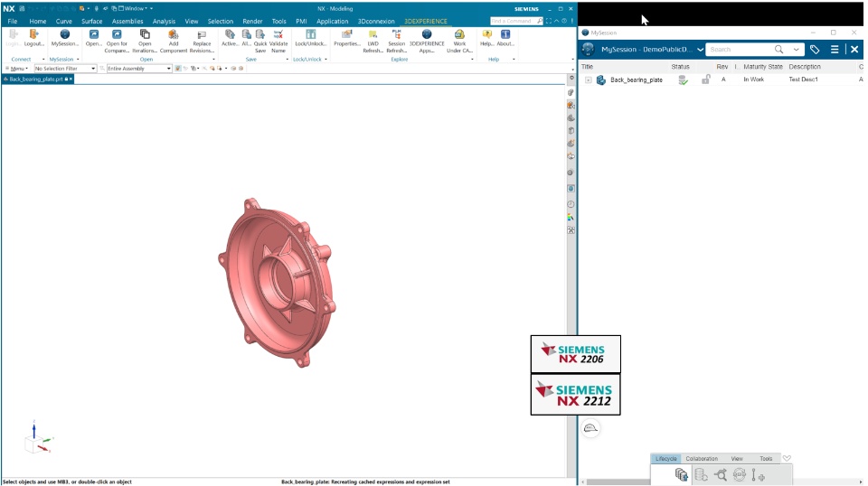Expand the Lock/Unlock group dropdown
Screen dimensions: 868x486
pyautogui.click(x=325, y=59)
